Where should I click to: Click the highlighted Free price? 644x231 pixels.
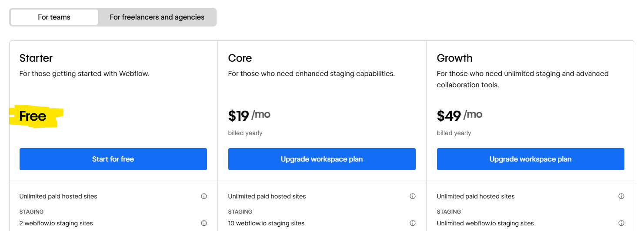click(x=33, y=116)
